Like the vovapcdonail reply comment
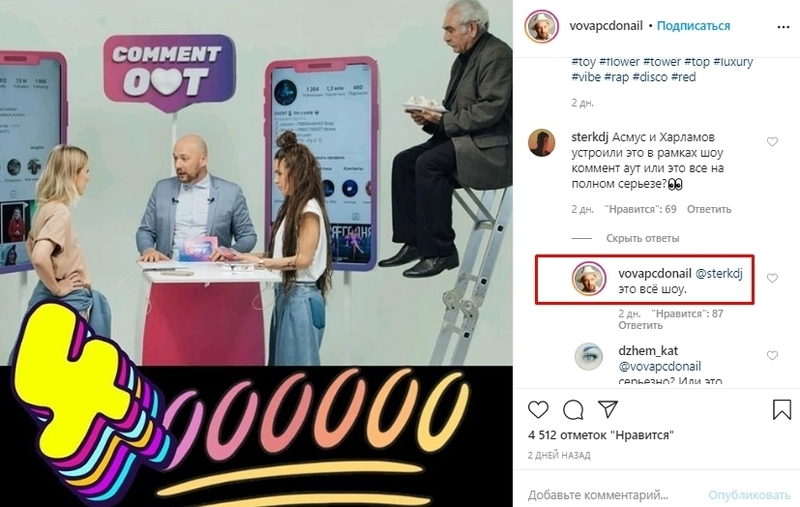 point(772,278)
